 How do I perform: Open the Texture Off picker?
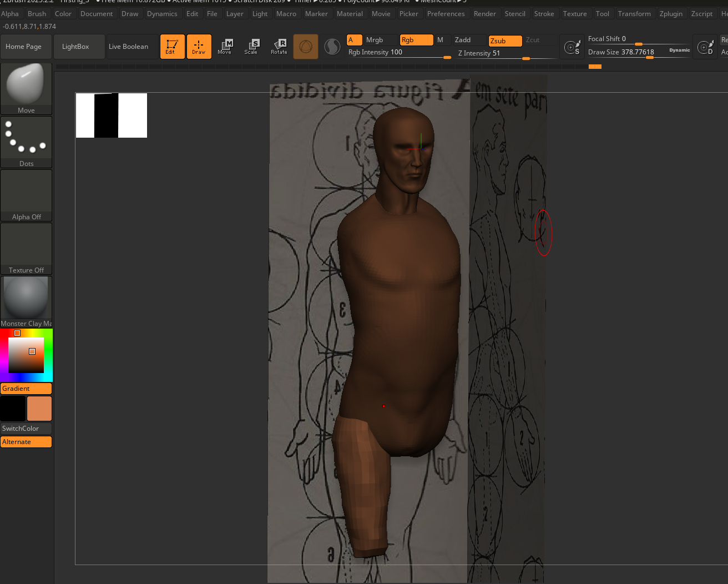26,249
